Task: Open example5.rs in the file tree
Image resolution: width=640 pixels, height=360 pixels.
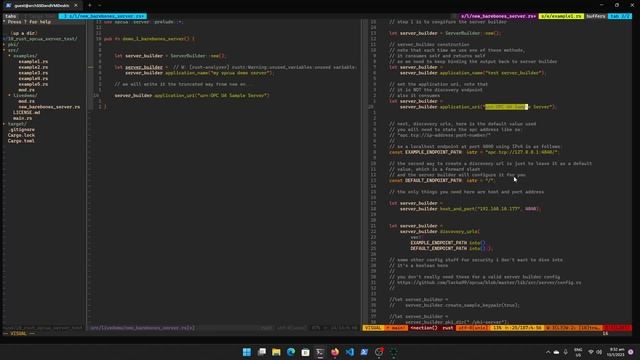Action: coord(33,84)
